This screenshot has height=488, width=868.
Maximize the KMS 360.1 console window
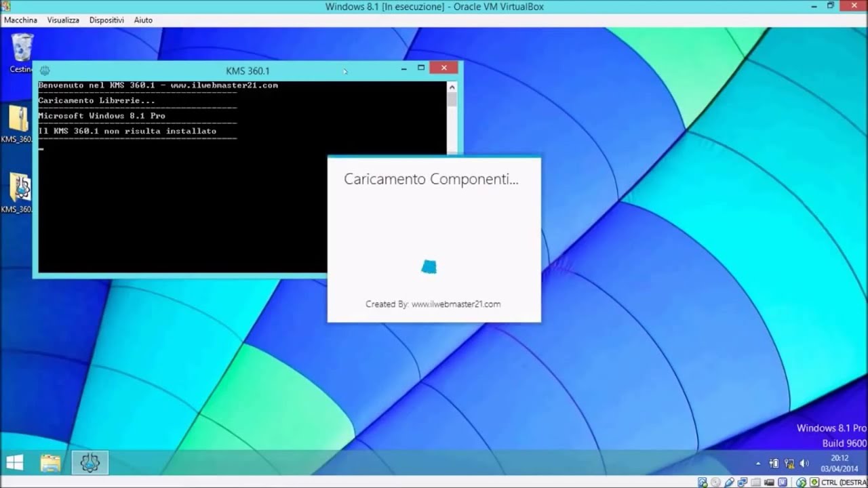[x=421, y=68]
